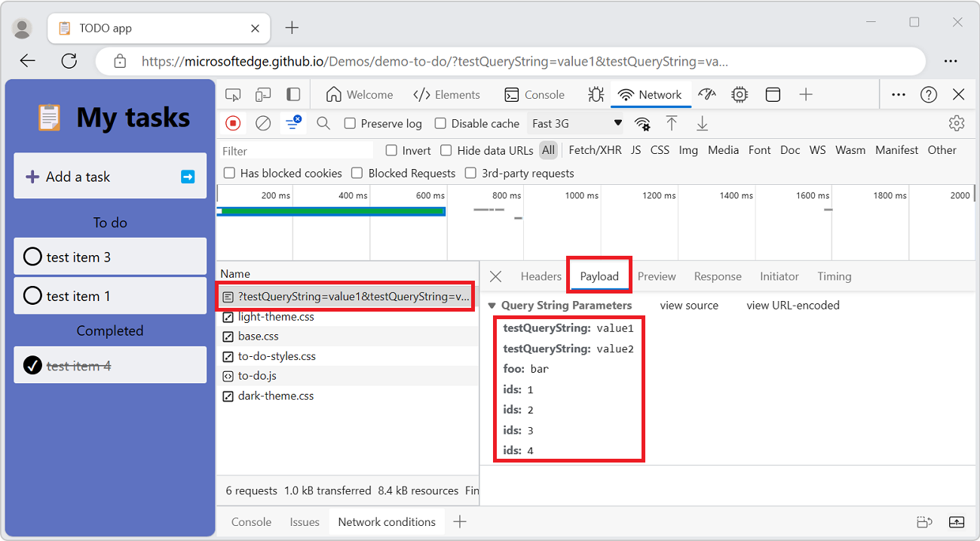
Task: Import a HAR file
Action: tap(672, 123)
